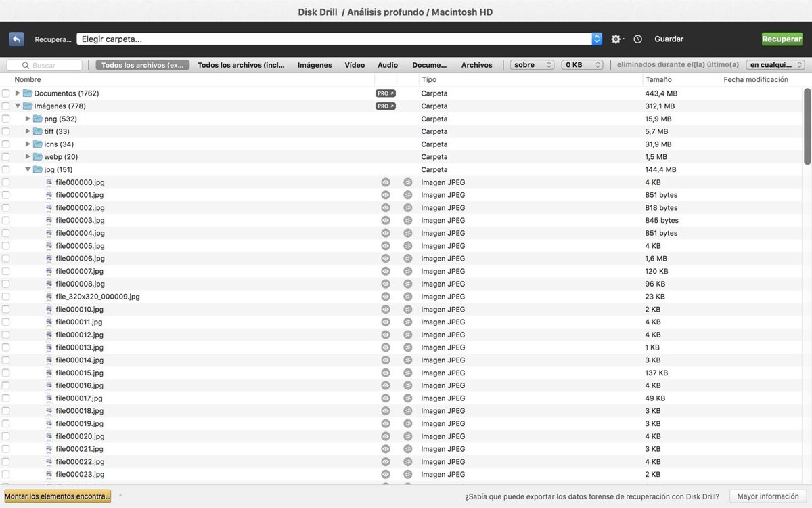This screenshot has height=508, width=812.
Task: Click the vertical scrollbar thumb
Action: tap(807, 126)
